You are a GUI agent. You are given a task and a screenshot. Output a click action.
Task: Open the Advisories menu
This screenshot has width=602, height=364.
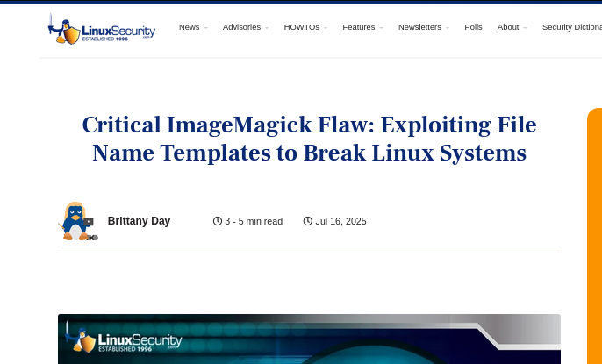[241, 27]
